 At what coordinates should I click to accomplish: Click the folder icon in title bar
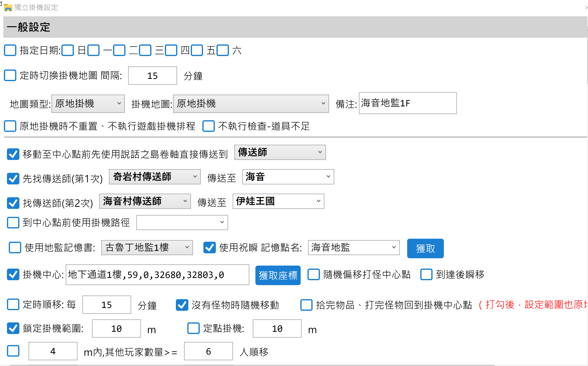[x=8, y=8]
